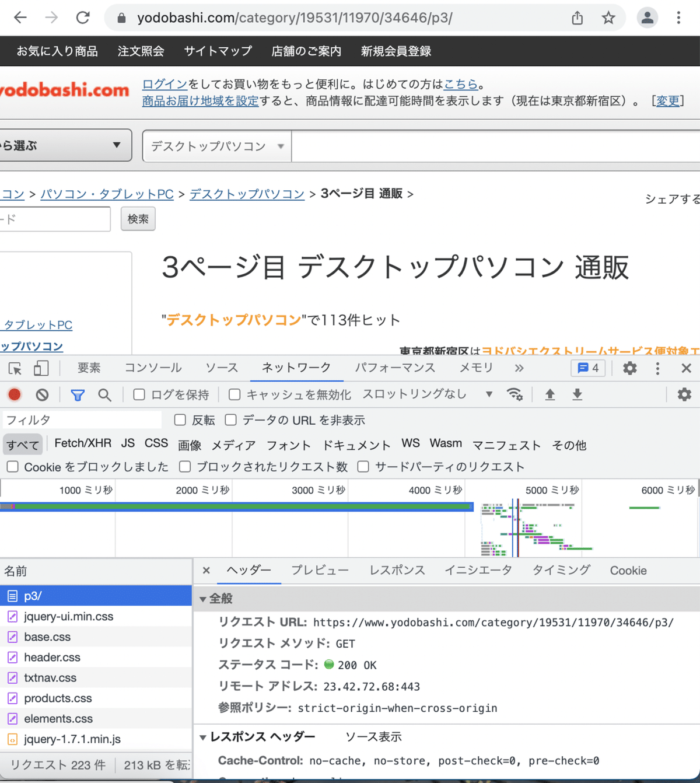Open the Chrome profile avatar
Screen dimensions: 700x783
pos(647,18)
